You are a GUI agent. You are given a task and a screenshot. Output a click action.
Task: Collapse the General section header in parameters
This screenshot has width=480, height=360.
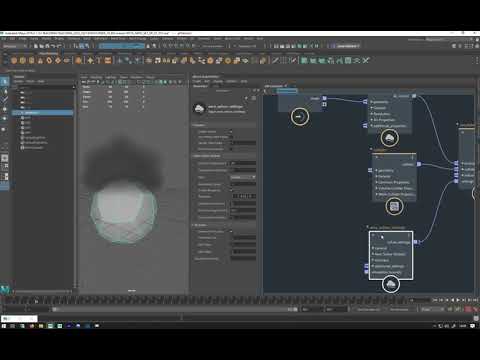point(224,125)
